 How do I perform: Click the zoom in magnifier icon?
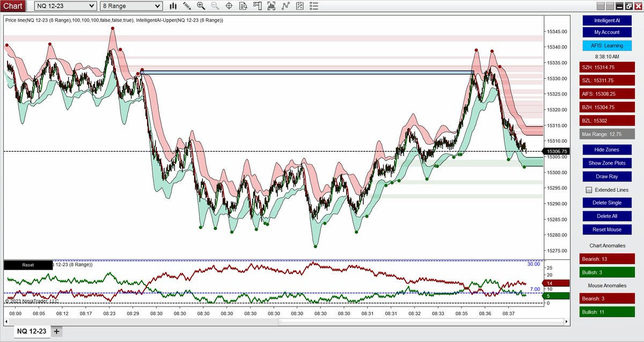tap(201, 6)
